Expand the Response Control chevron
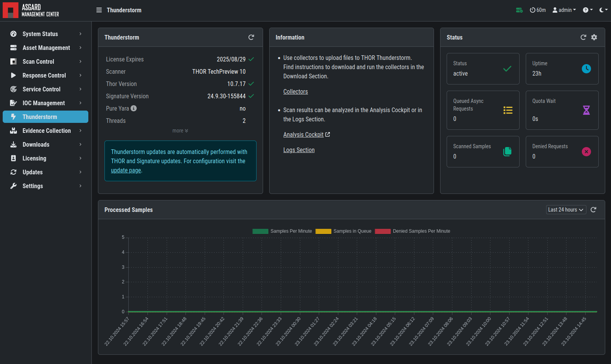Image resolution: width=611 pixels, height=364 pixels. (80, 75)
